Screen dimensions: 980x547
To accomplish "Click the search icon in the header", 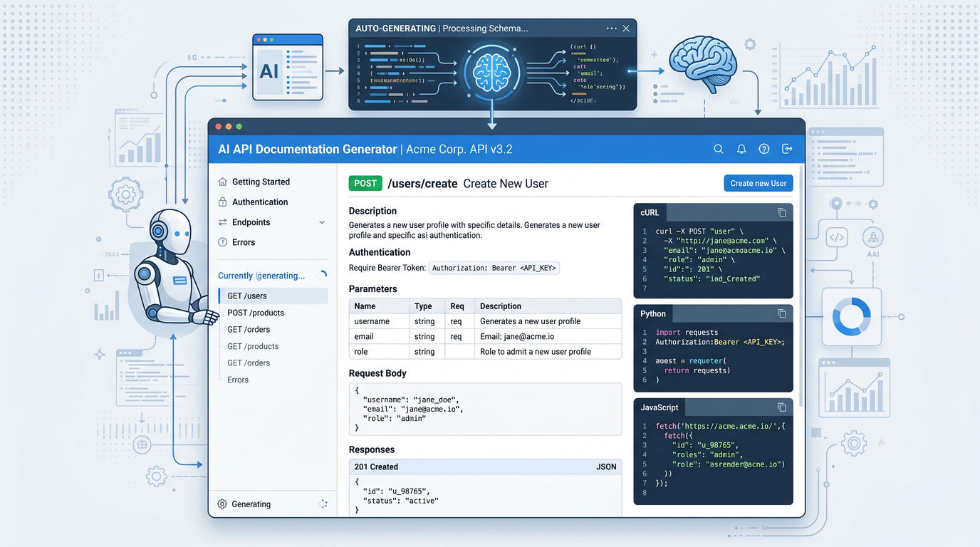I will point(719,149).
